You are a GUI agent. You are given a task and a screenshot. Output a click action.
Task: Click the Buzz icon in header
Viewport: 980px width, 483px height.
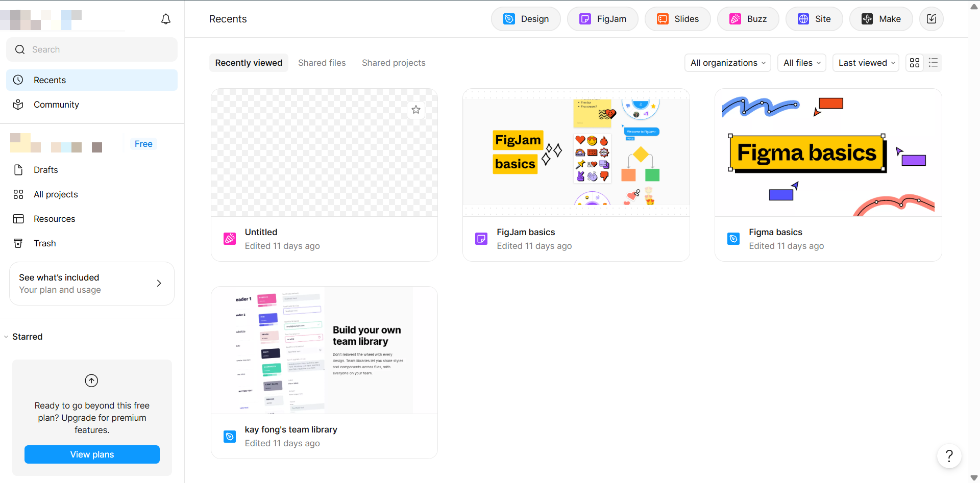[735, 19]
